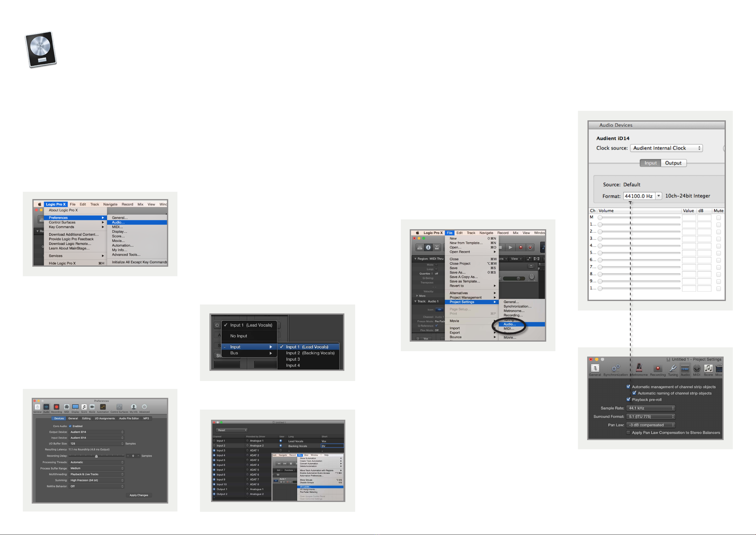The width and height of the screenshot is (756, 535).
Task: Open the Tuning fork icon in Project Settings
Action: click(x=673, y=368)
